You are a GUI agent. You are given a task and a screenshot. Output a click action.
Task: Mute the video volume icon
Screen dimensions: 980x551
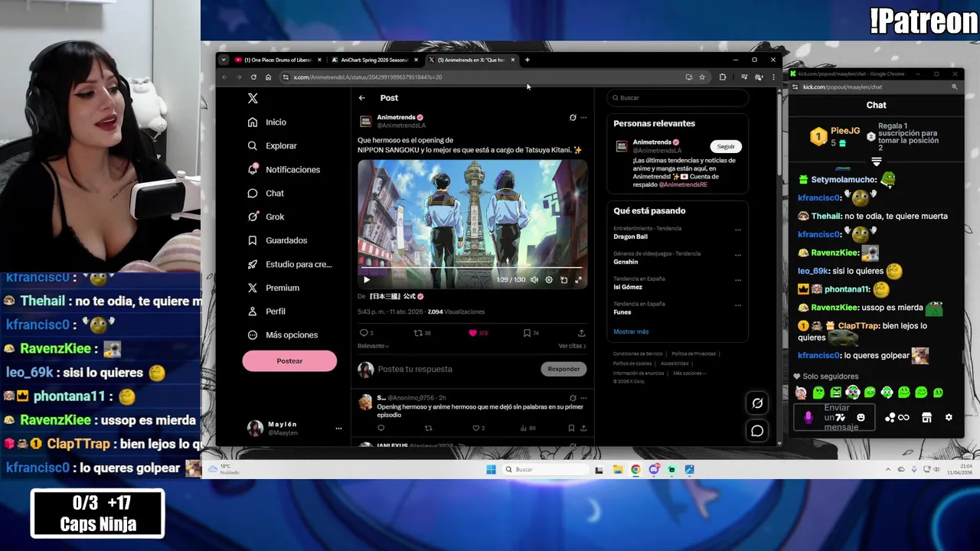(534, 280)
